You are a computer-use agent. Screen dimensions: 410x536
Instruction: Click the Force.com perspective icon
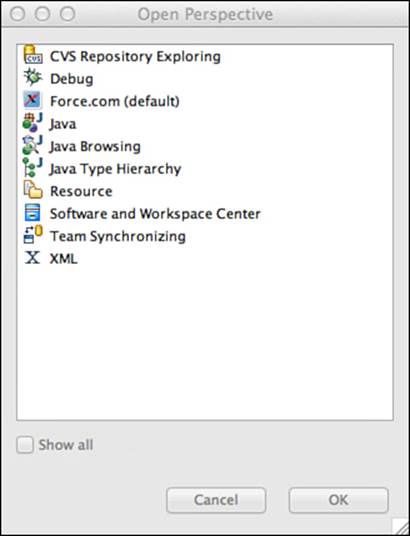32,100
